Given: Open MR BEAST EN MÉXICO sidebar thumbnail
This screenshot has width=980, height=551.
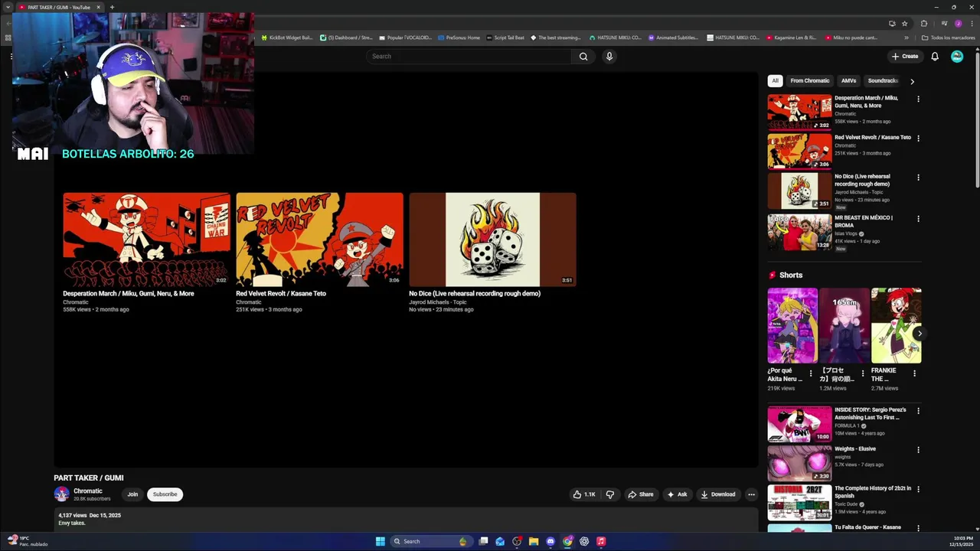Looking at the screenshot, I should tap(799, 232).
